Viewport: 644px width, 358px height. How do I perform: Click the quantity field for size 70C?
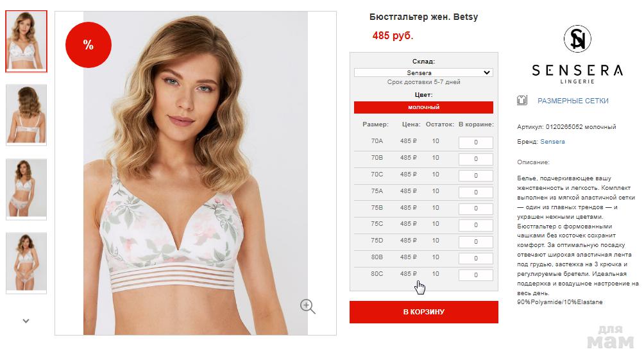coord(475,176)
